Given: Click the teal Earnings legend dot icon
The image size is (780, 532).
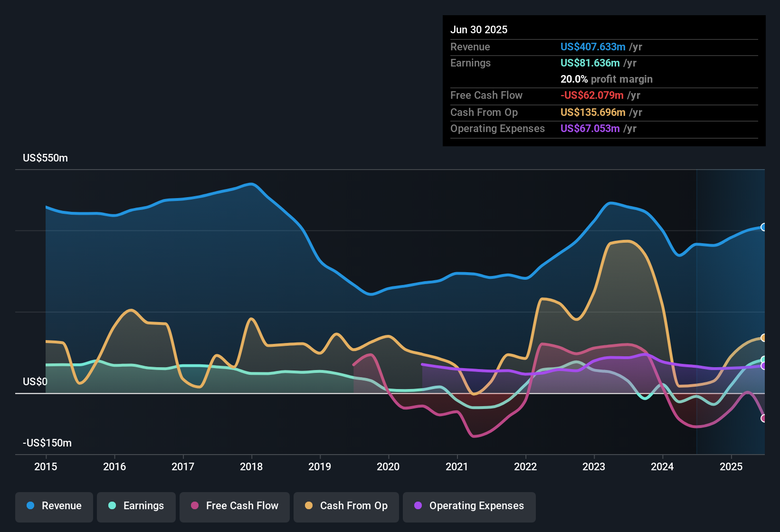Looking at the screenshot, I should (x=112, y=506).
